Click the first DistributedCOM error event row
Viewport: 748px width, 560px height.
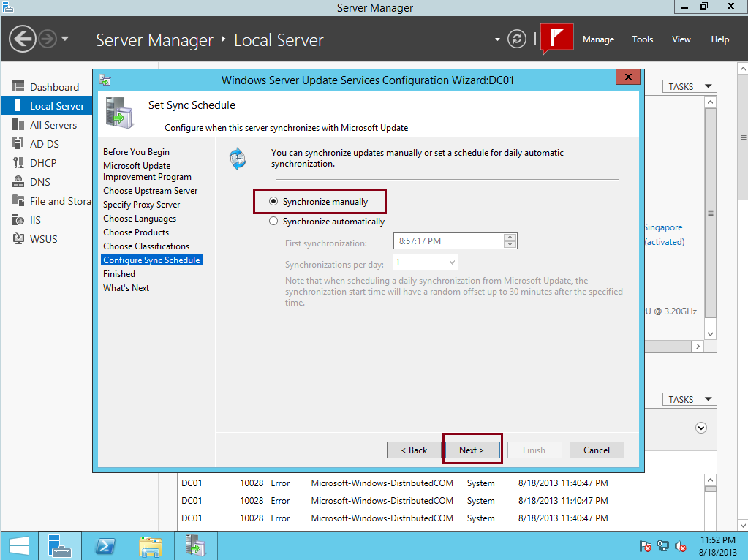tap(395, 483)
